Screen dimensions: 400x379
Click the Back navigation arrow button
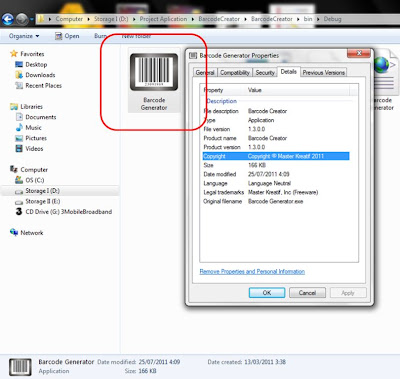(x=8, y=19)
